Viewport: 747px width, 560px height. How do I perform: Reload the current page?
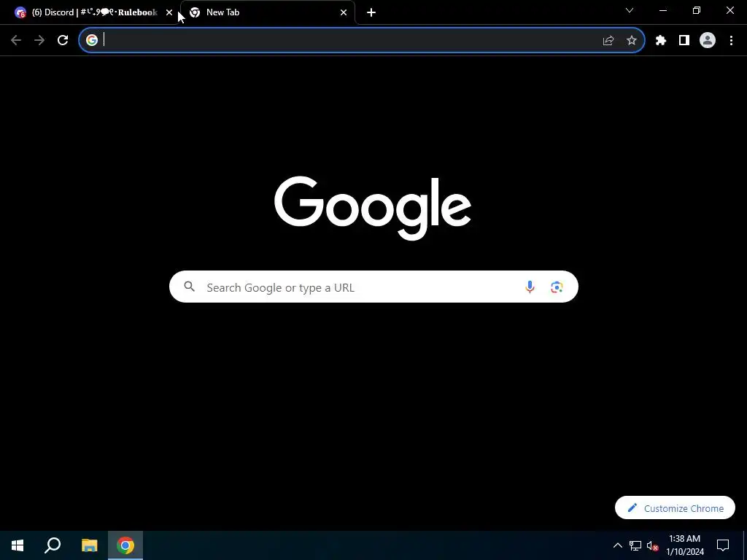63,41
